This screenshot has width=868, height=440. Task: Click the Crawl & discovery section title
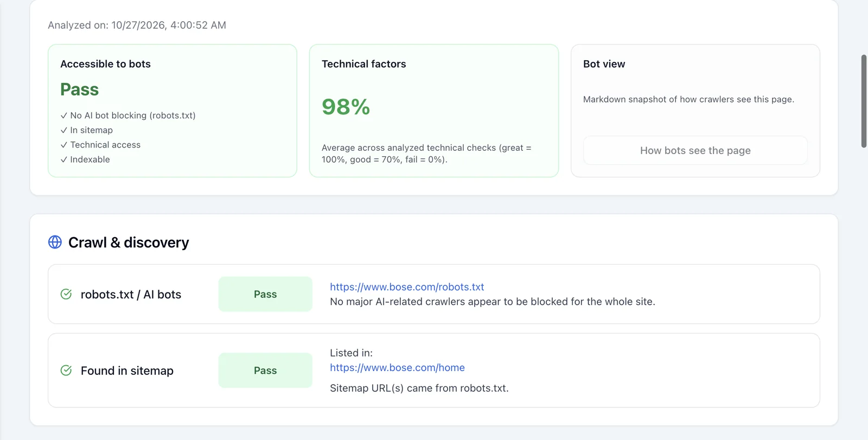(x=129, y=243)
